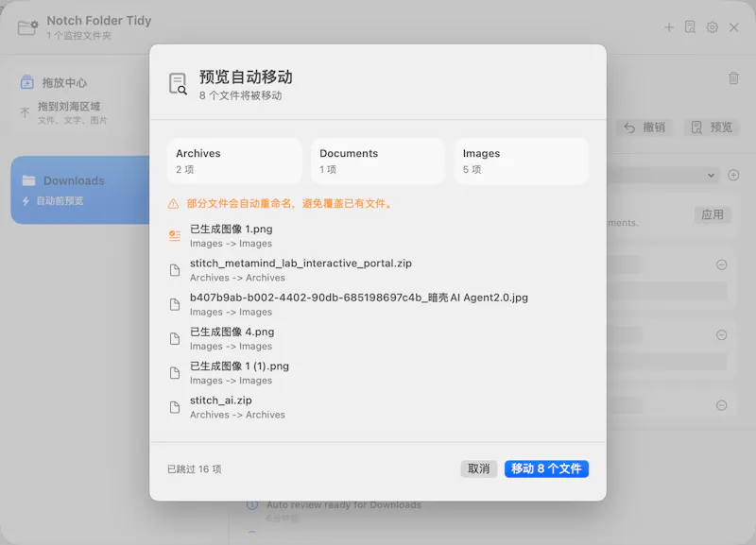Click the Downloads folder icon in sidebar

click(x=29, y=180)
